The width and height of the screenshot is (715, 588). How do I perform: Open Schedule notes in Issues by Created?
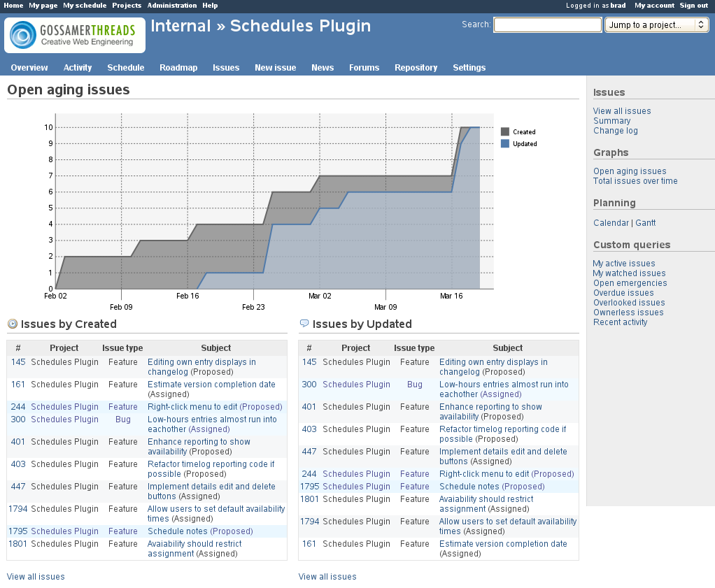178,531
